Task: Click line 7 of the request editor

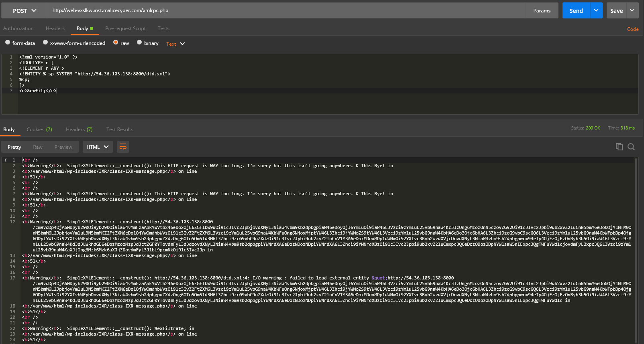Action: pos(328,91)
